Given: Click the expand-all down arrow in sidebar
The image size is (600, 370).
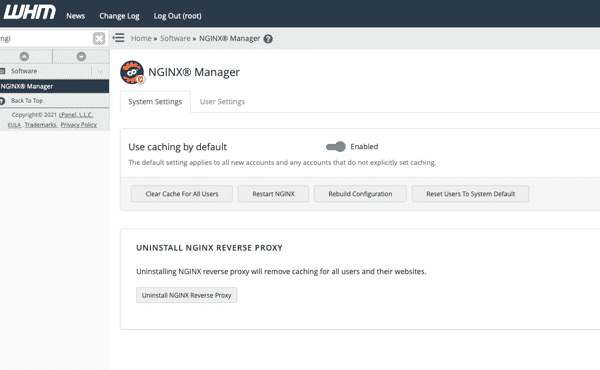Looking at the screenshot, I should point(81,57).
